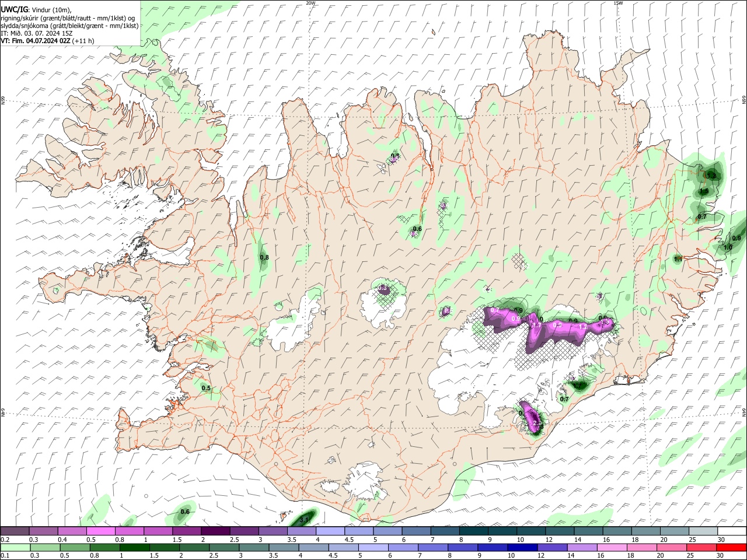Image resolution: width=747 pixels, height=560 pixels.
Task: Select the dark teal 8 swatch on upper scale
Action: [473, 531]
